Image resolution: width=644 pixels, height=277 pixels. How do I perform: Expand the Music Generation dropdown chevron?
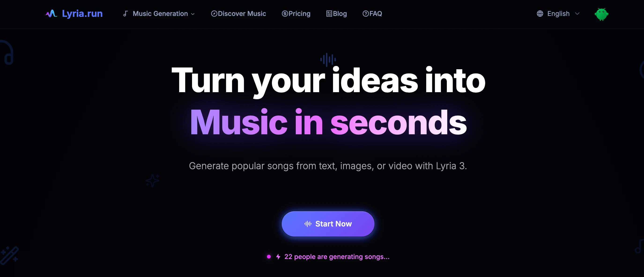pos(193,14)
